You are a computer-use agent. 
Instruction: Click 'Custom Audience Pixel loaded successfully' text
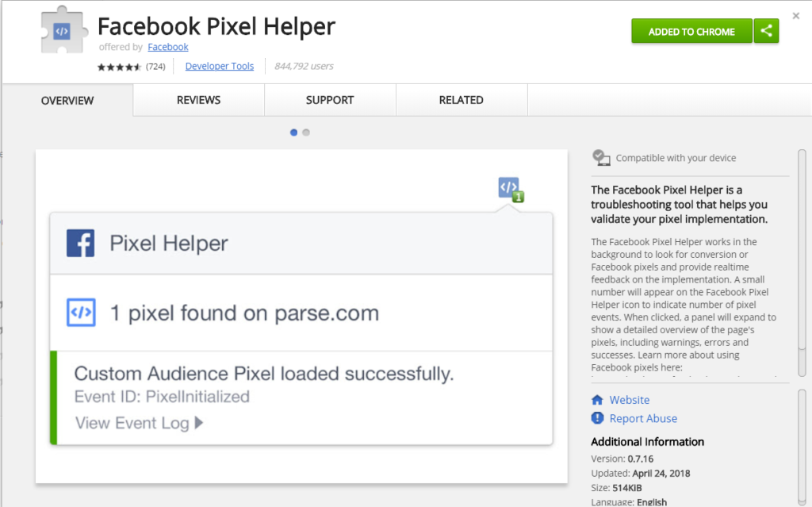pos(263,373)
